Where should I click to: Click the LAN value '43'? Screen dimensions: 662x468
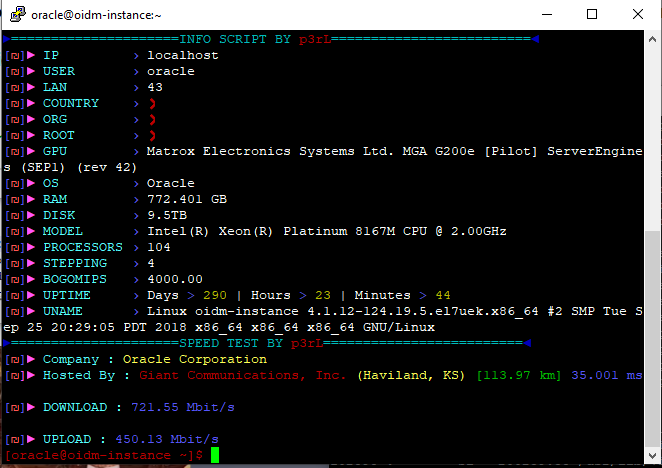click(155, 87)
